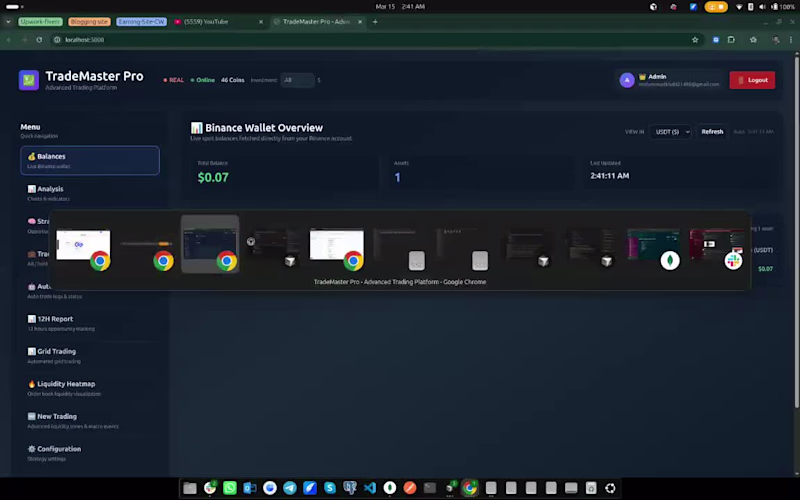Click the page vertical scrollbar
This screenshot has width=800, height=500.
click(x=797, y=230)
